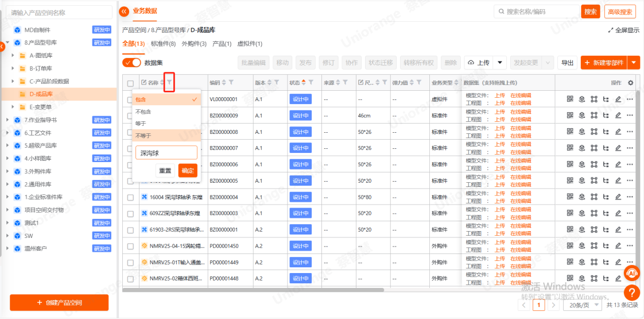Open the orange help question-mark icon
The width and height of the screenshot is (644, 319).
[632, 293]
